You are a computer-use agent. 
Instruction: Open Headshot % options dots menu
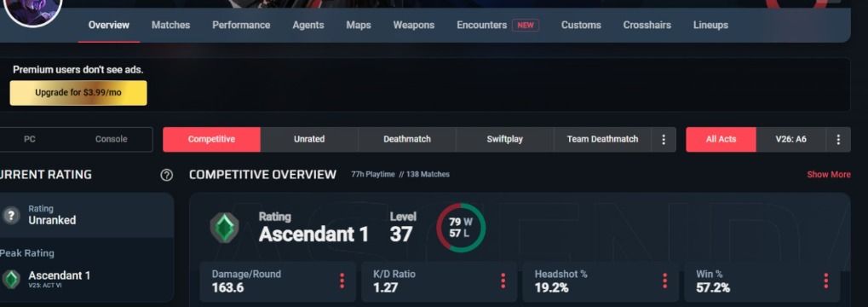[664, 281]
